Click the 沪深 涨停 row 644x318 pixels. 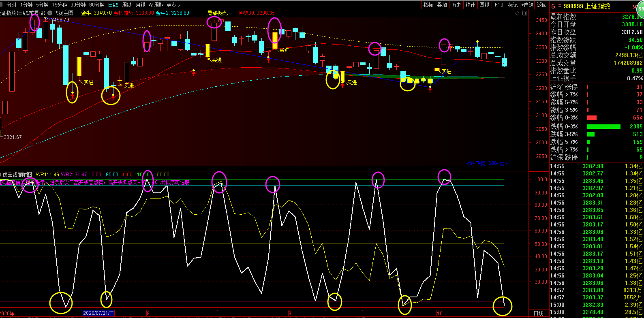click(597, 87)
